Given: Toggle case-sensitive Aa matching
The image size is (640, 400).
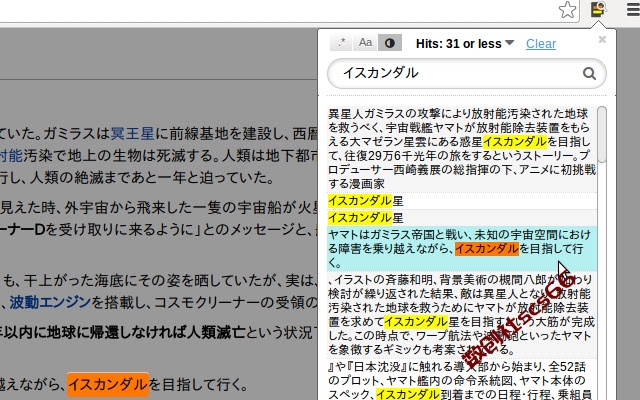Looking at the screenshot, I should pyautogui.click(x=365, y=42).
